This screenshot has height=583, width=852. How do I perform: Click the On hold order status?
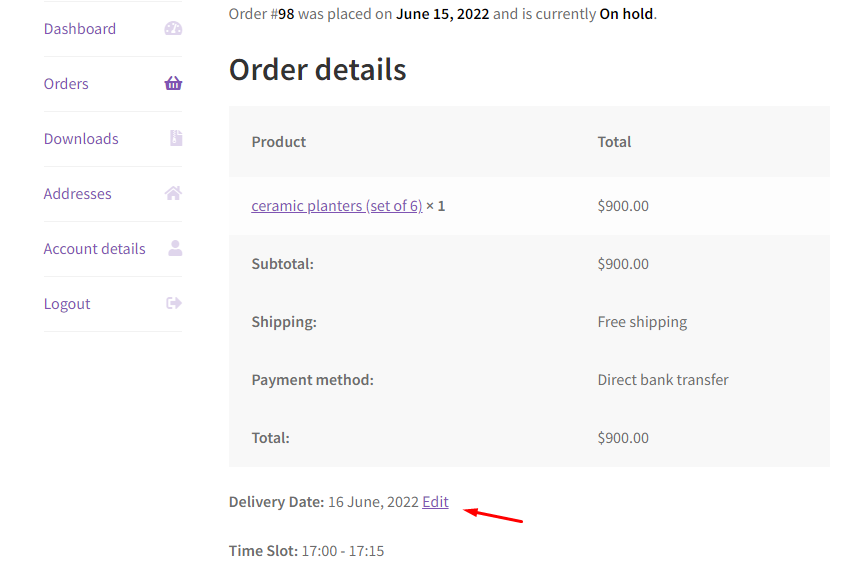(626, 14)
